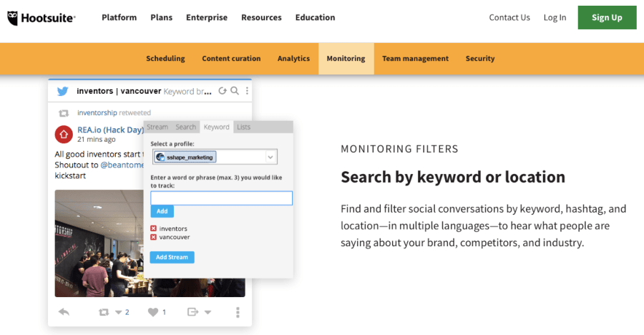Click the keyword phrase input field
Image resolution: width=644 pixels, height=335 pixels.
coord(221,198)
